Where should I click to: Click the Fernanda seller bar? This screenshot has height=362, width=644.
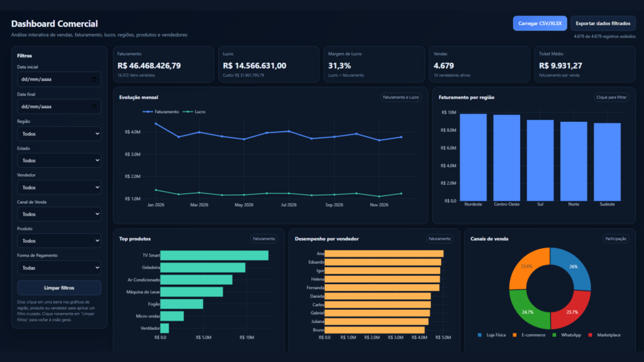[x=382, y=288]
